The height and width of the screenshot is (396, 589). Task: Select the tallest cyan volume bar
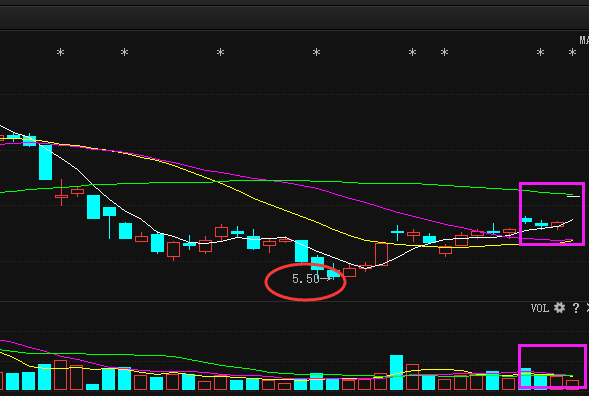tap(396, 372)
